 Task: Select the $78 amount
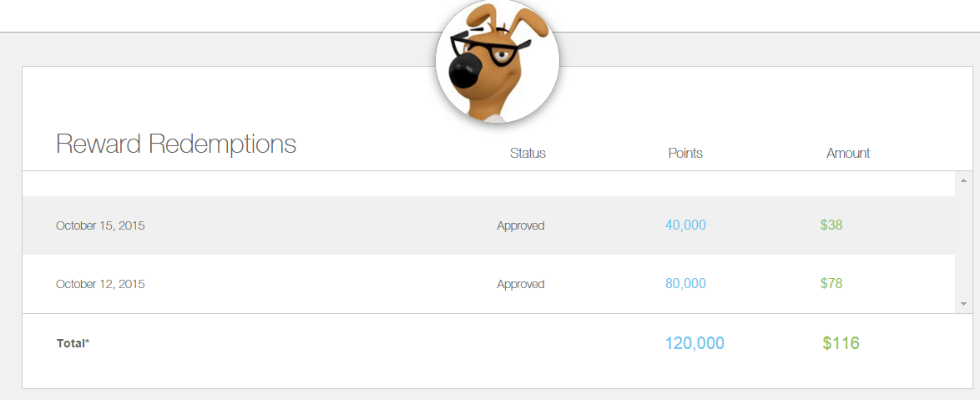[831, 284]
